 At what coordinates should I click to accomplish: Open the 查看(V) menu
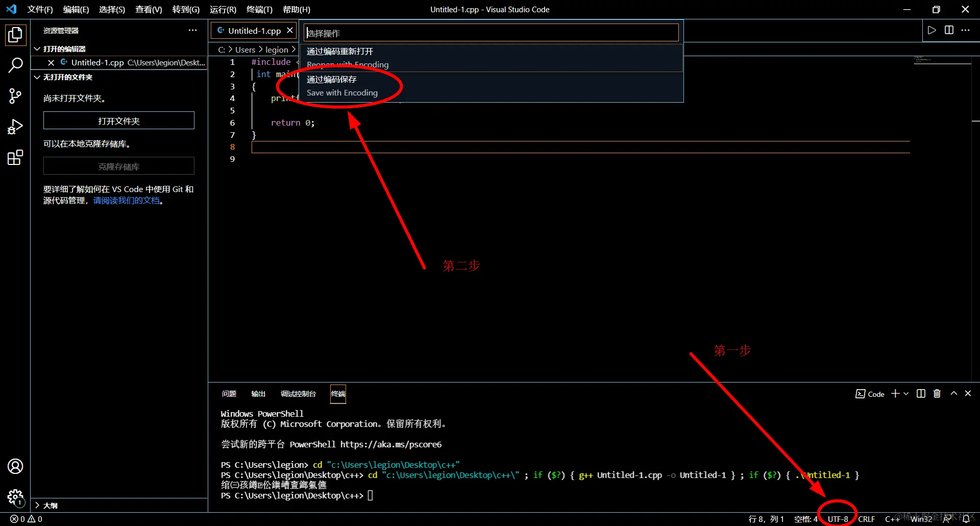[149, 10]
